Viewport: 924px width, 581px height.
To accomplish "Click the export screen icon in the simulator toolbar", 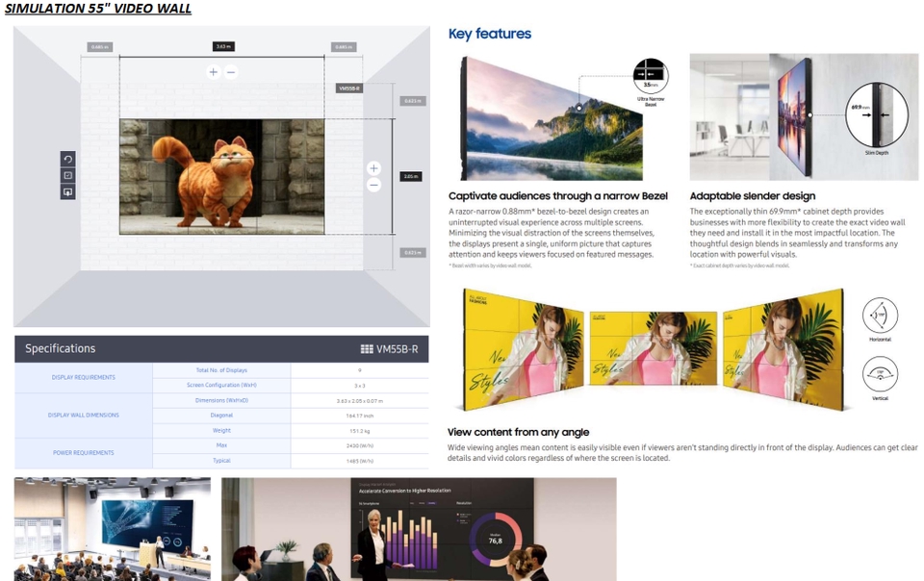I will pyautogui.click(x=67, y=191).
